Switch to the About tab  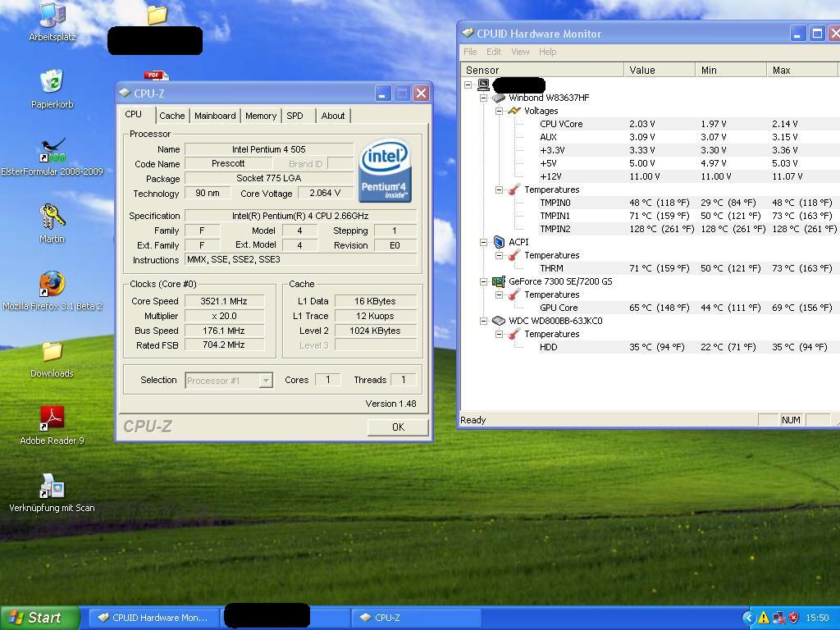(333, 116)
